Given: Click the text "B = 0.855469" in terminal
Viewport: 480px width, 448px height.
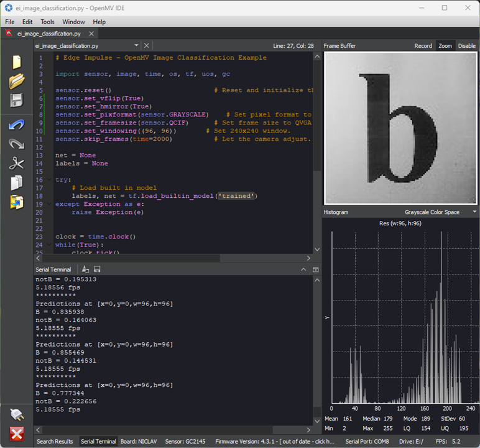Looking at the screenshot, I should coord(60,352).
